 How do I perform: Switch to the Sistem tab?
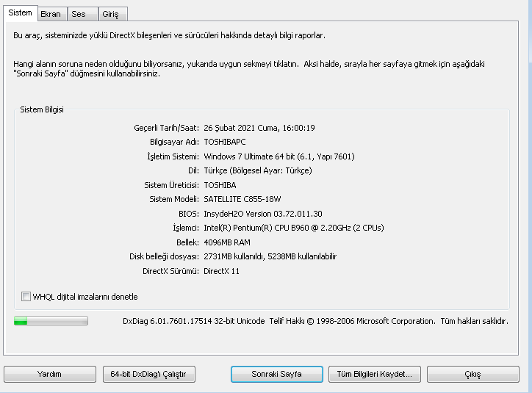21,13
